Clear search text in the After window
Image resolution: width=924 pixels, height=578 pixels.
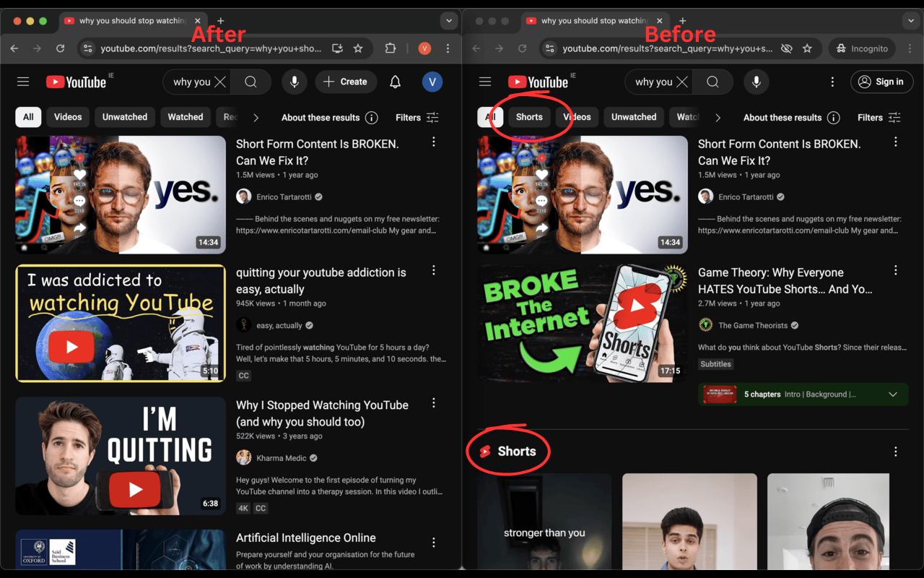(x=220, y=82)
